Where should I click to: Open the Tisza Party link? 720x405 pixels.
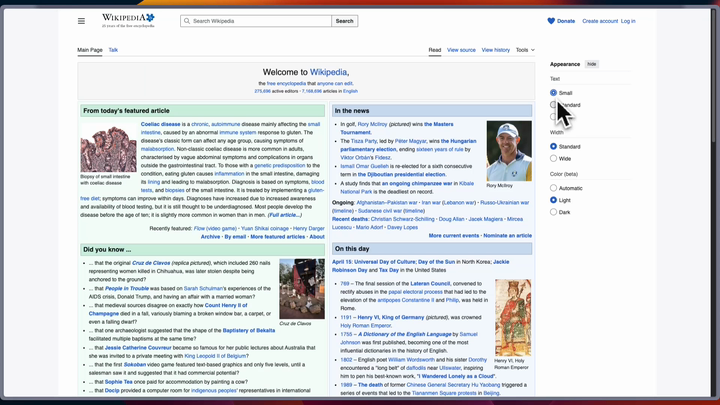click(x=364, y=141)
